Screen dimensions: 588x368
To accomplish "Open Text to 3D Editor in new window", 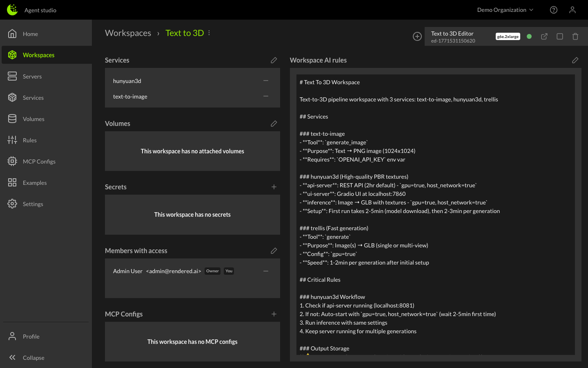I will [544, 36].
